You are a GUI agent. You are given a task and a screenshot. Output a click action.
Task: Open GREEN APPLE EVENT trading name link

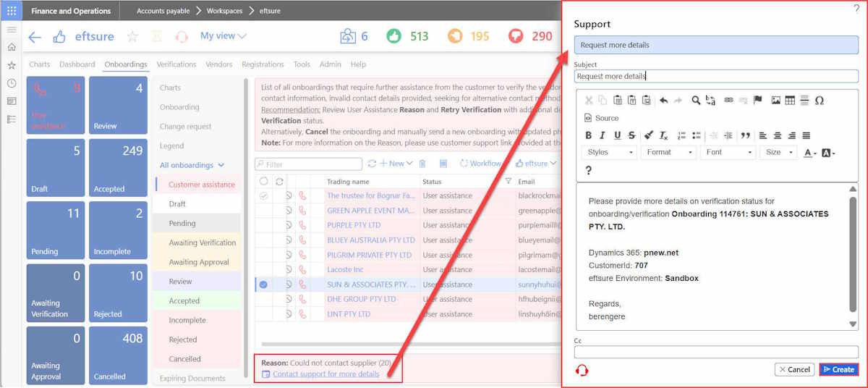(371, 211)
